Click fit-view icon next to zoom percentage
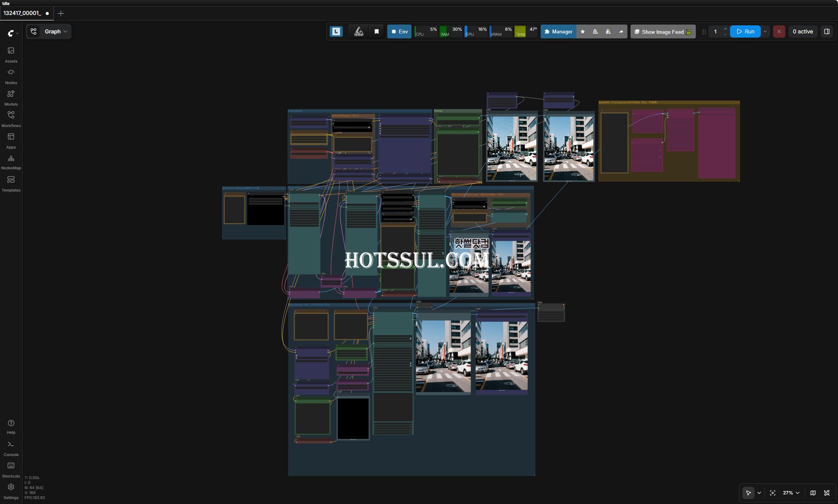 772,493
